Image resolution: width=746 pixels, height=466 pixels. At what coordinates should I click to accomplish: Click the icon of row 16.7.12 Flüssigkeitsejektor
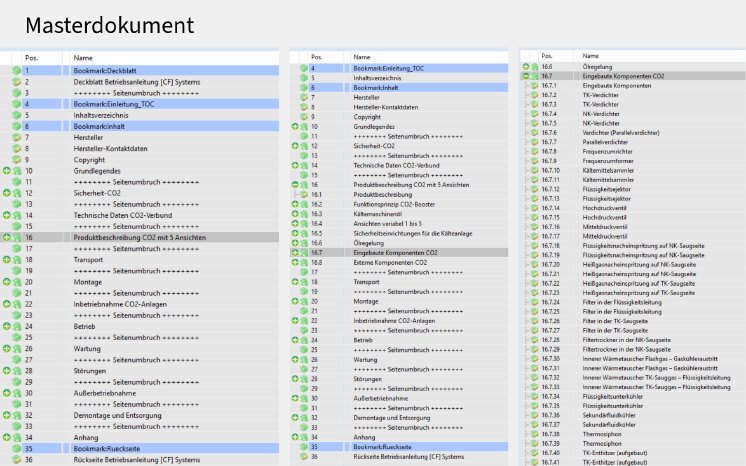click(x=534, y=189)
